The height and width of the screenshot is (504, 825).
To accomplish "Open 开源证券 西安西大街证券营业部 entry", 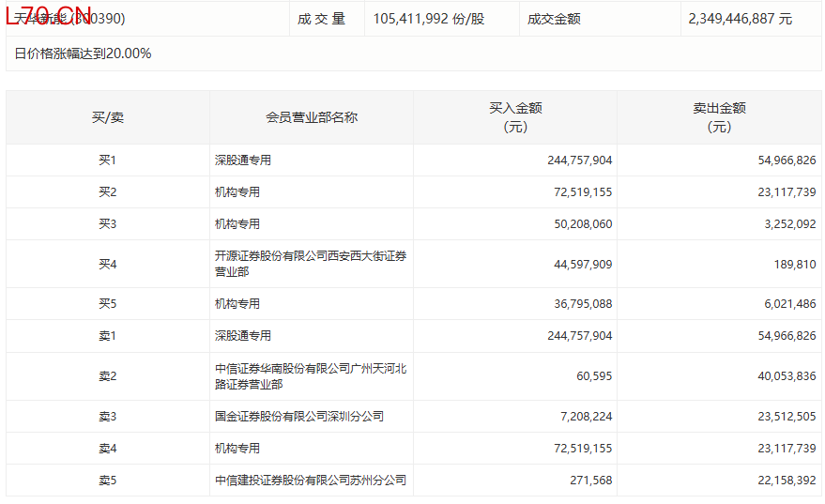I will click(x=311, y=264).
